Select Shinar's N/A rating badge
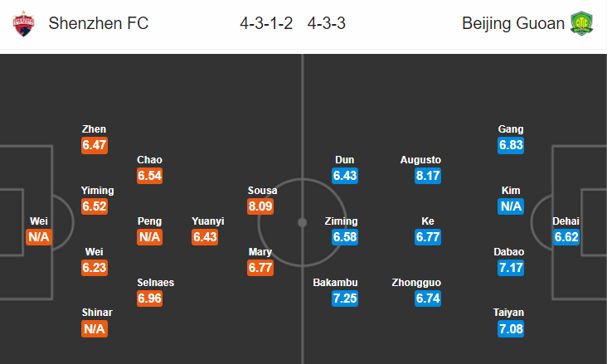 point(95,329)
